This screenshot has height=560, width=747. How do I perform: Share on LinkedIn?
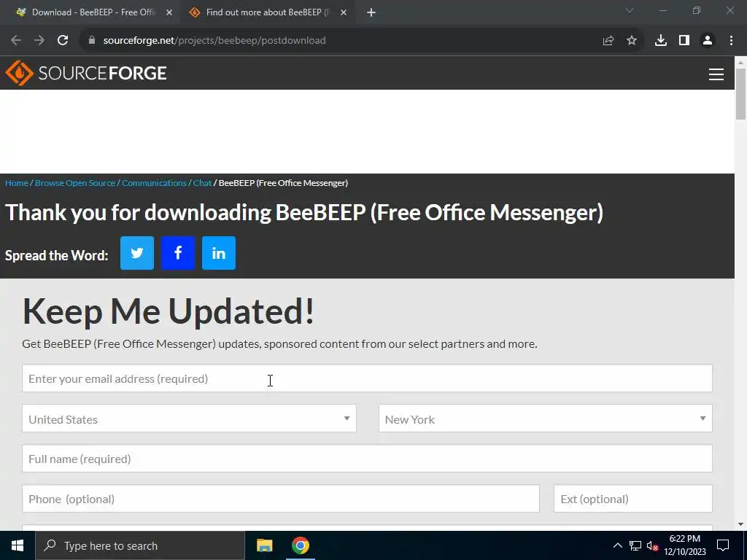tap(219, 253)
